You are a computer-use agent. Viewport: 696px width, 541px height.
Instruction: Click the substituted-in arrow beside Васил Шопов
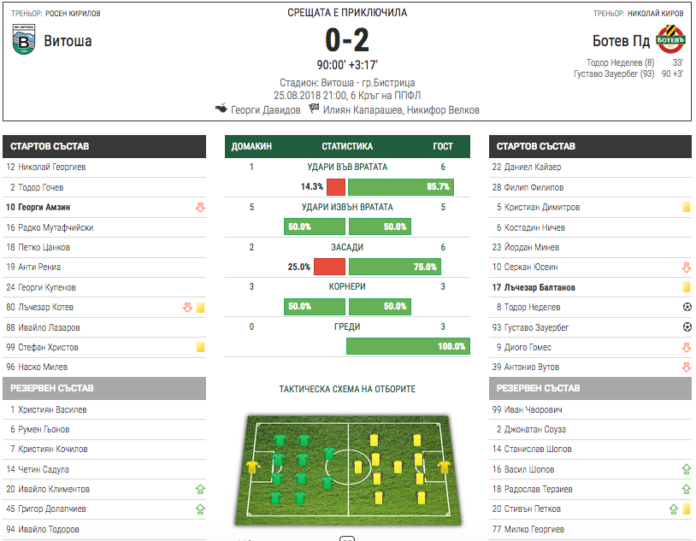coord(686,469)
